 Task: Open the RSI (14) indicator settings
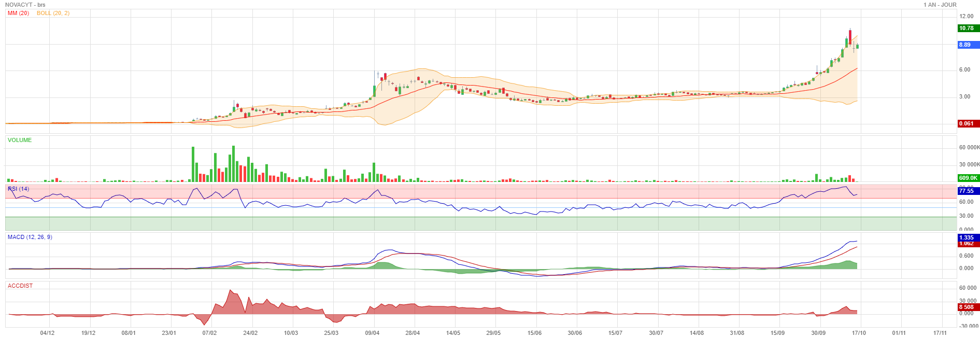[19, 189]
